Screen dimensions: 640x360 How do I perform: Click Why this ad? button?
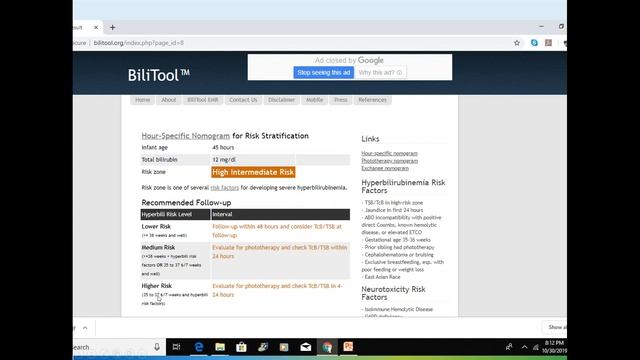click(380, 73)
